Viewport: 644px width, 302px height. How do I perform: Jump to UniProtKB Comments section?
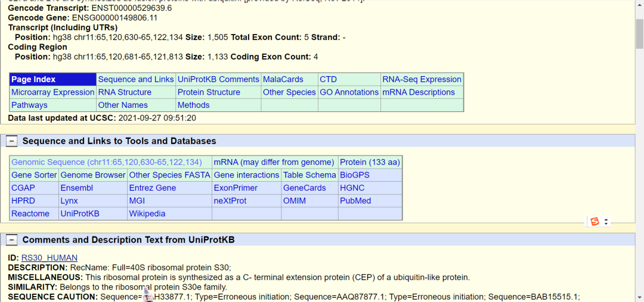218,79
